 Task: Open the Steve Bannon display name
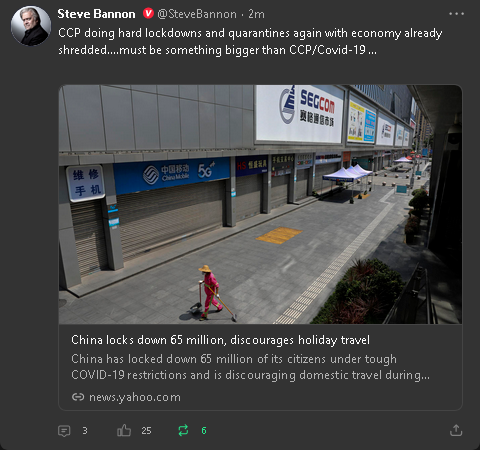coord(96,14)
